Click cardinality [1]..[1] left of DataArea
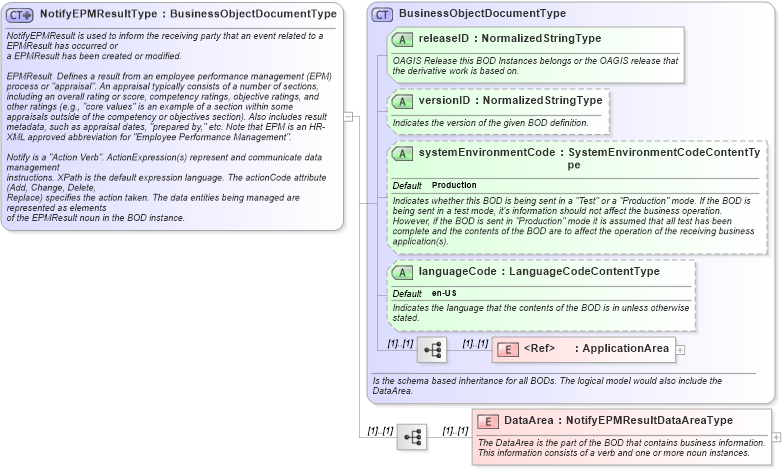The width and height of the screenshot is (782, 469). coord(455,431)
